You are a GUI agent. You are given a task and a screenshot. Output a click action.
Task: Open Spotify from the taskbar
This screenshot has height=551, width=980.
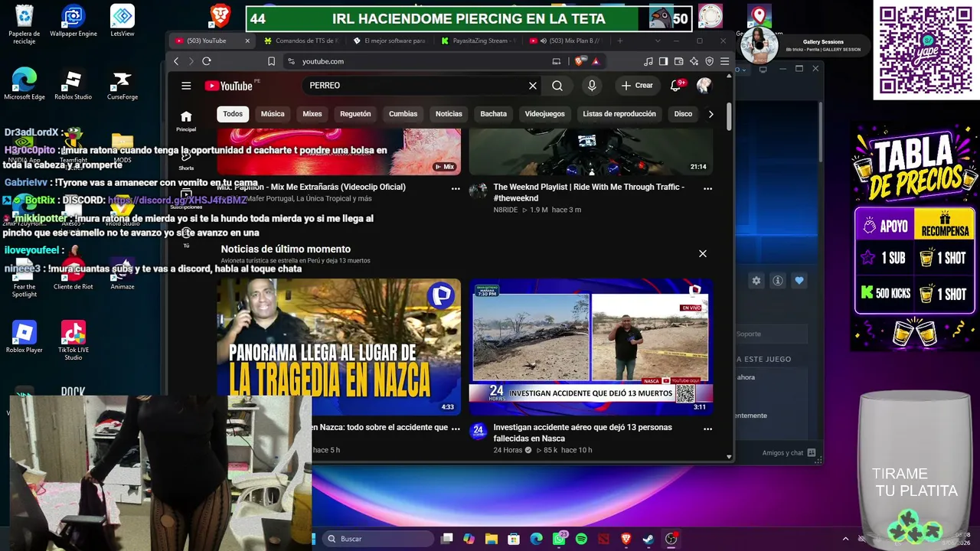point(581,539)
